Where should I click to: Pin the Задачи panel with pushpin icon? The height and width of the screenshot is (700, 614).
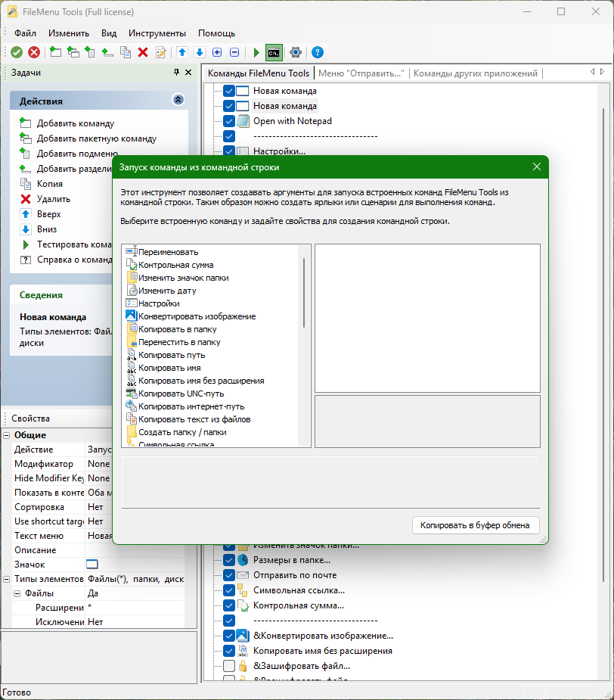176,72
